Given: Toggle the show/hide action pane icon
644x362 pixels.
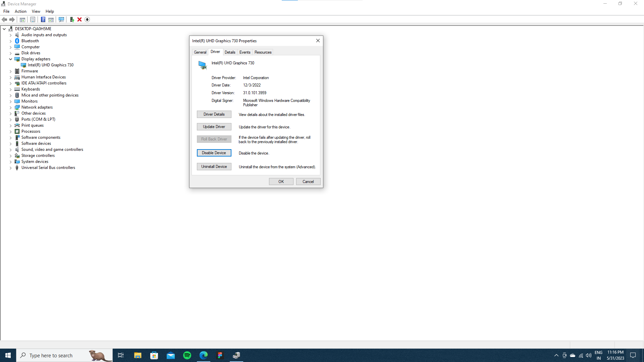Looking at the screenshot, I should pyautogui.click(x=51, y=19).
